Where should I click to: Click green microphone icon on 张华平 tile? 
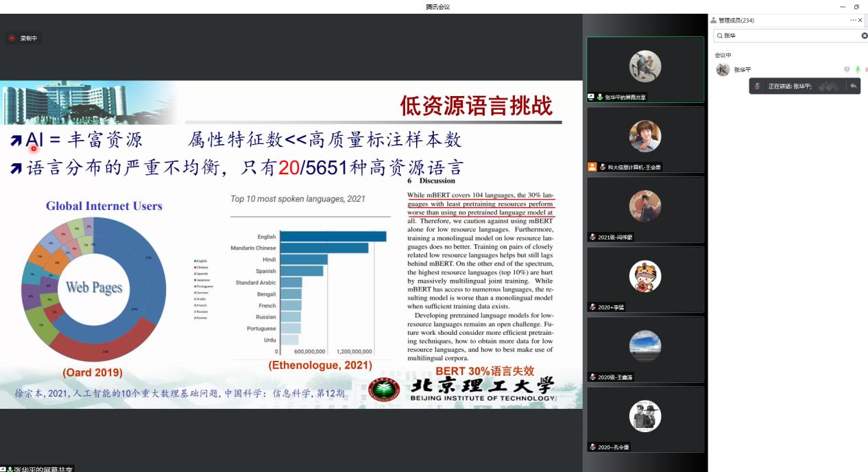(600, 97)
